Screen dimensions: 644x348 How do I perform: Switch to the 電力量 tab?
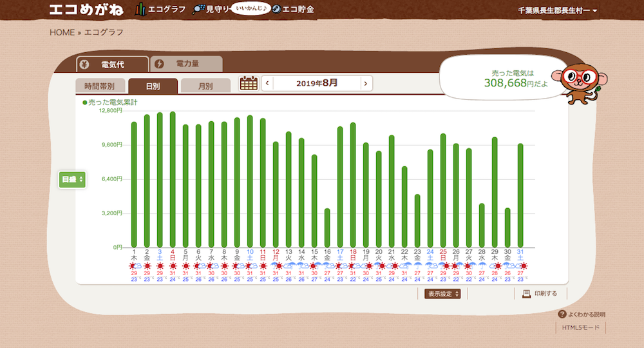pyautogui.click(x=186, y=64)
